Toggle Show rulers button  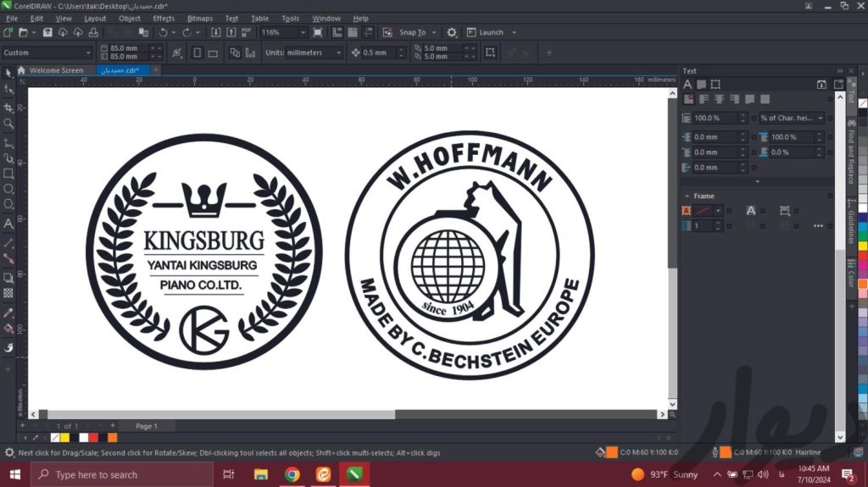coord(337,33)
